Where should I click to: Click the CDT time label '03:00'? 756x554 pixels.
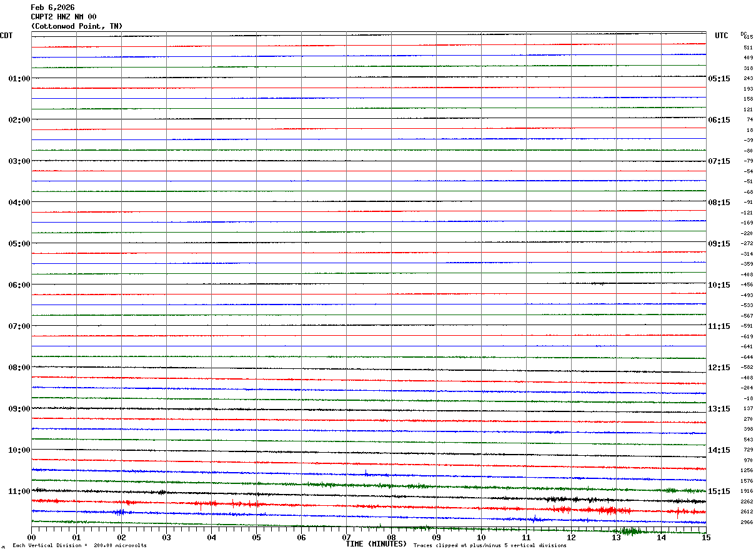pos(19,161)
